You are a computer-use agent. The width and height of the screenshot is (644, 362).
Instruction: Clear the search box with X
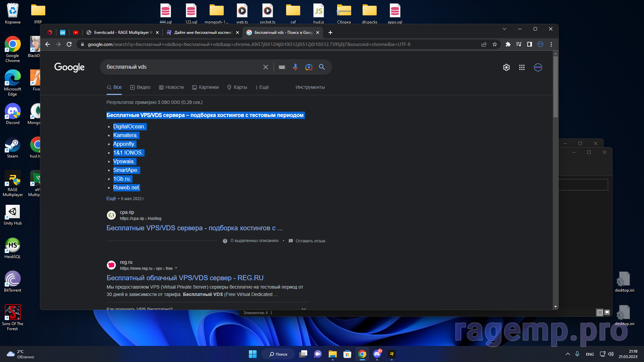(x=265, y=67)
